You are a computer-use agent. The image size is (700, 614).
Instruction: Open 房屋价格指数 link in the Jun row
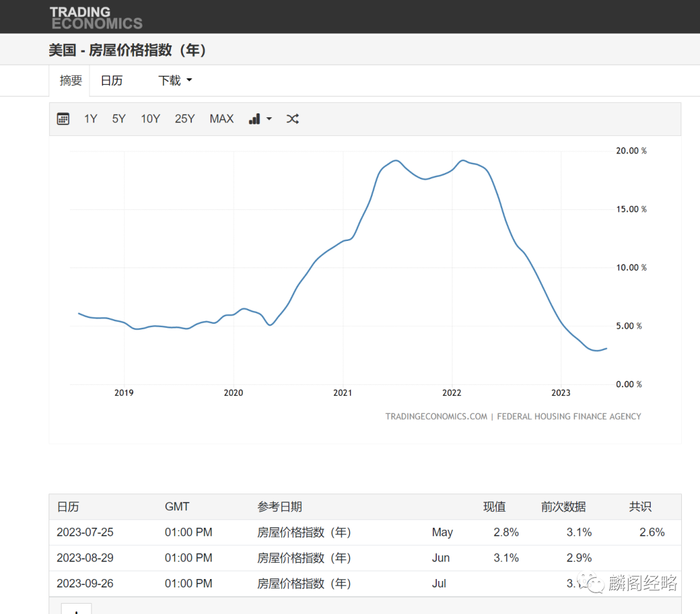(x=304, y=558)
